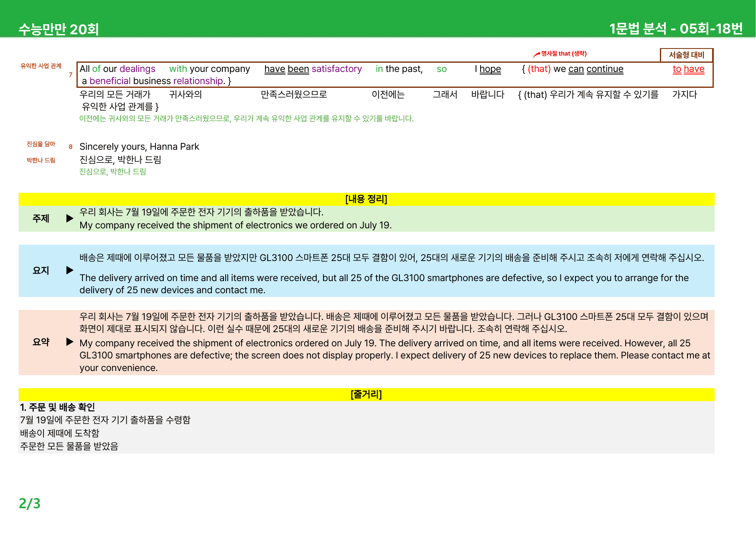Click the Korean gloss '바랍니다'
Image resolution: width=756 pixels, height=535 pixels.
488,95
